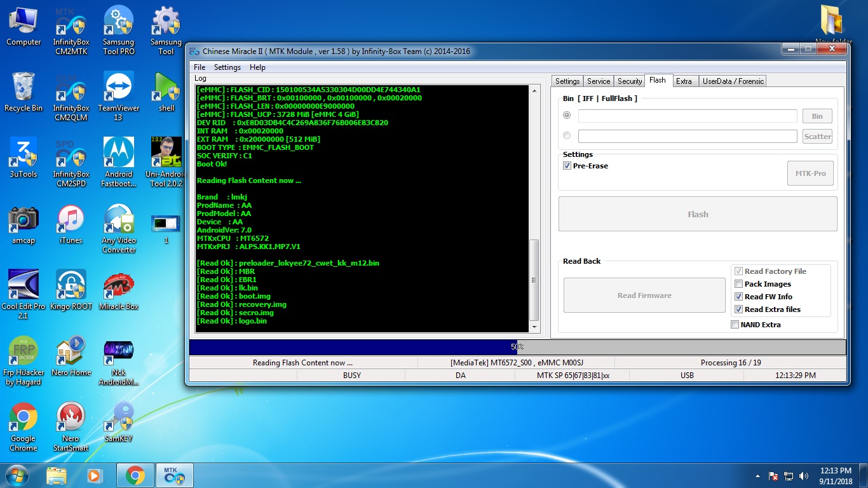
Task: Launch iTunes from the desktop
Action: (71, 225)
